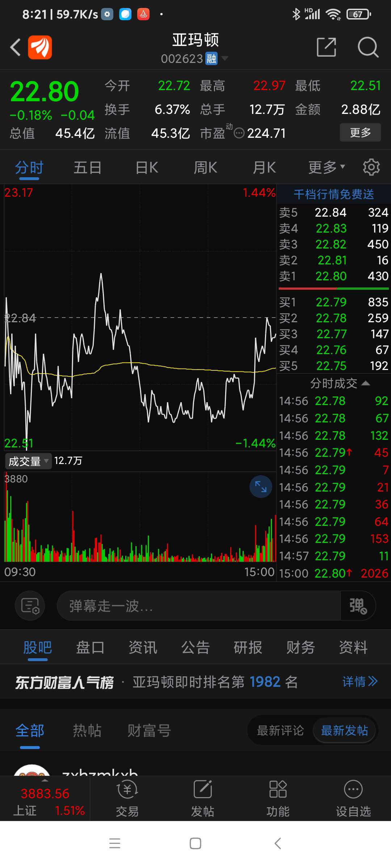Viewport: 391px width, 868px height.
Task: Switch to 最新评论 sort option
Action: click(x=280, y=731)
